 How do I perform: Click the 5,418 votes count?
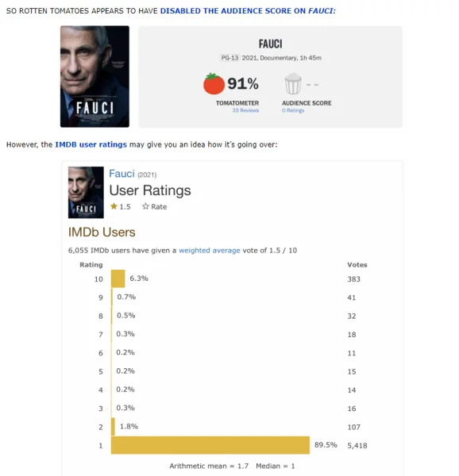357,445
